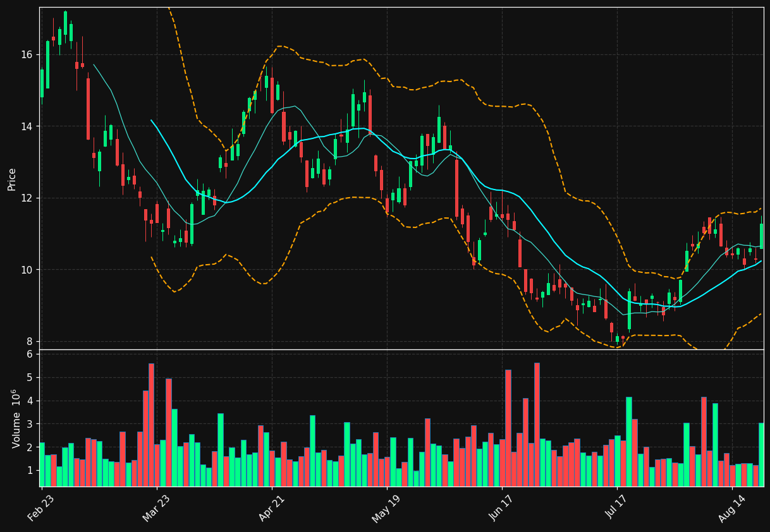Click the Aug 14 date label
Image resolution: width=770 pixels, height=532 pixels.
coord(731,508)
